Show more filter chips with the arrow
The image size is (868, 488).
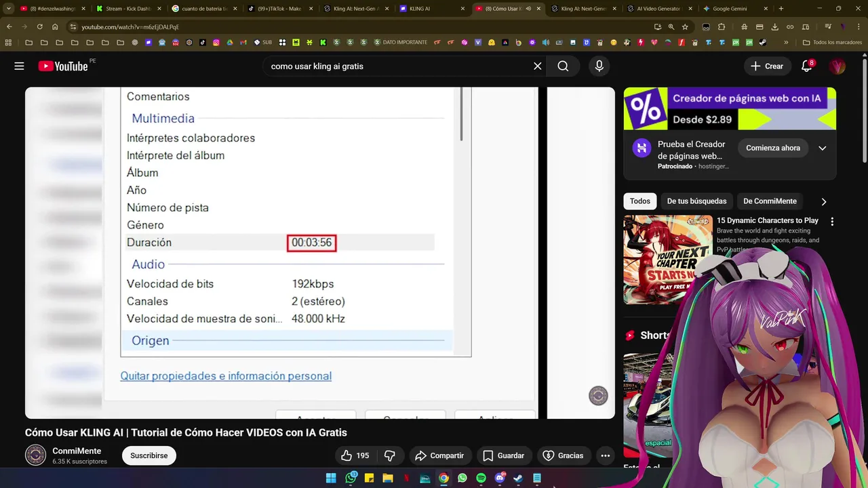[824, 201]
